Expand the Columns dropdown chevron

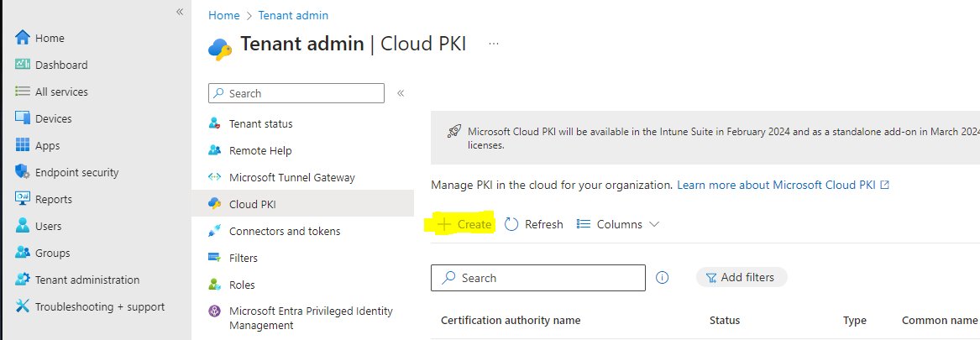[653, 224]
